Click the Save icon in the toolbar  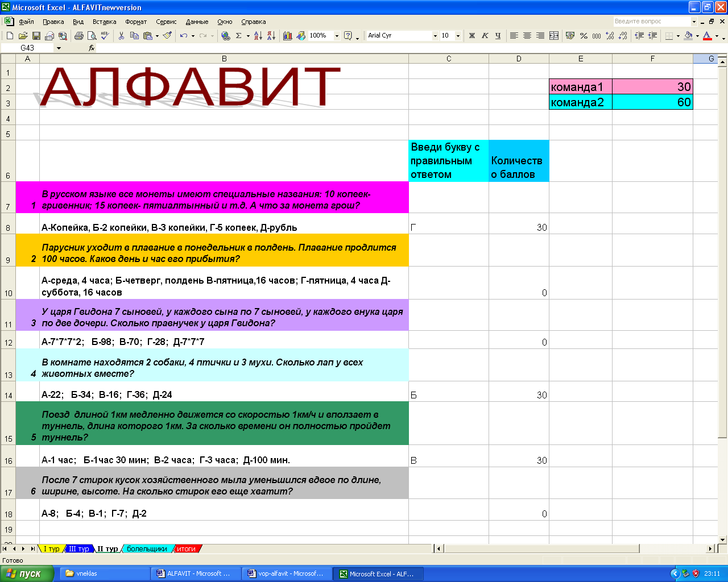point(36,36)
